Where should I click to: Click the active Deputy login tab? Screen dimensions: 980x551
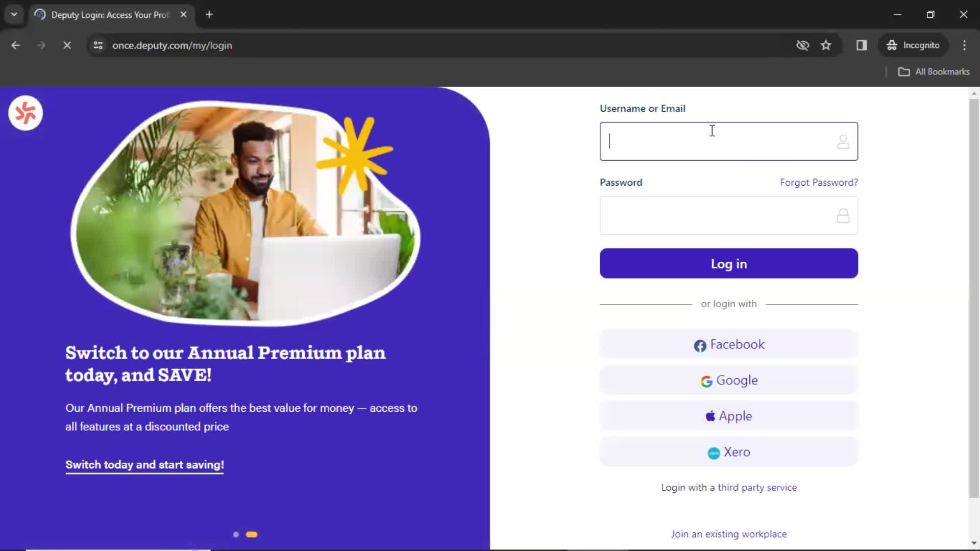point(110,14)
